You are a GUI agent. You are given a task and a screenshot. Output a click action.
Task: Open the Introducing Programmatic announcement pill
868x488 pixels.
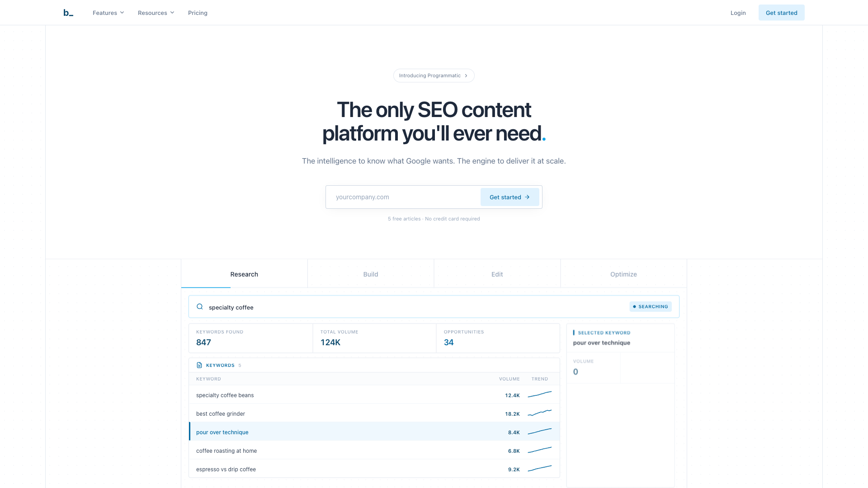pyautogui.click(x=434, y=75)
